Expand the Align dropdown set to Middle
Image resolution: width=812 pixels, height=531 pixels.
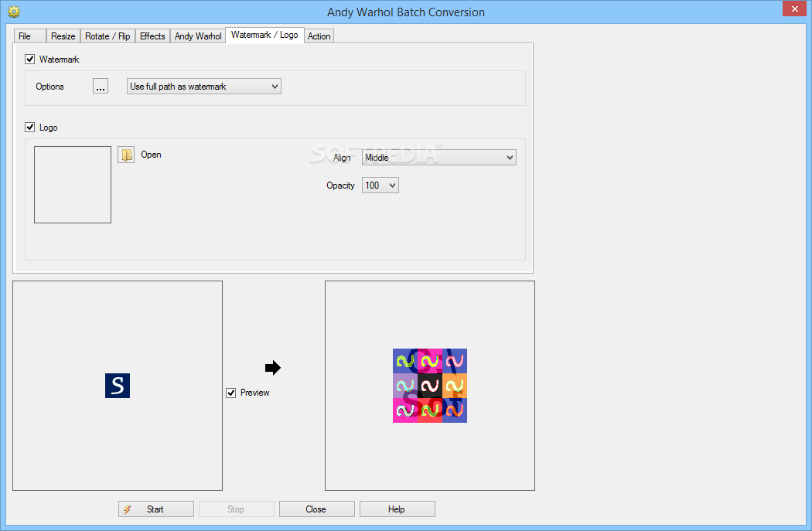coord(439,158)
